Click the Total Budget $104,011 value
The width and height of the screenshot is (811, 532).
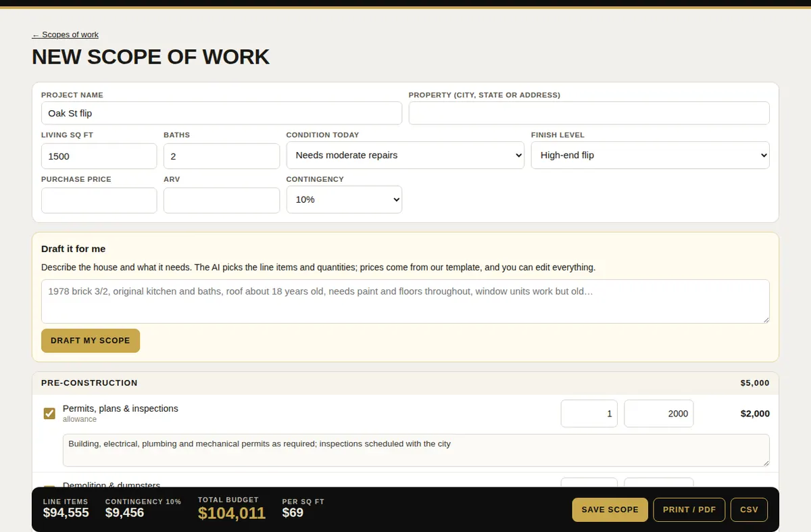click(x=232, y=514)
